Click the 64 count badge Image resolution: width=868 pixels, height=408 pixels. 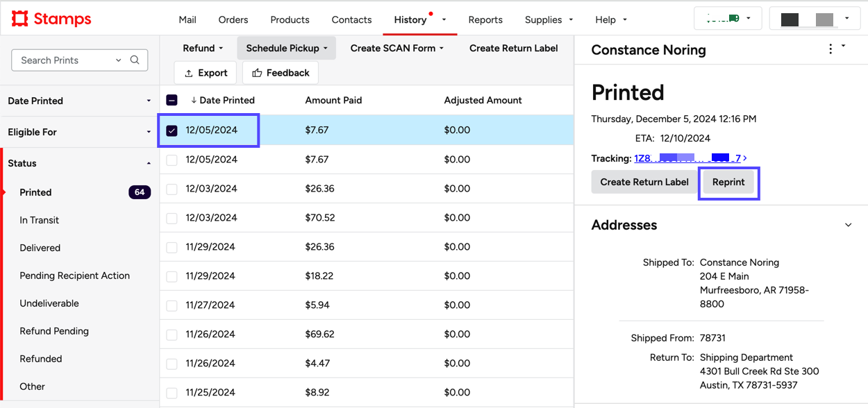140,192
